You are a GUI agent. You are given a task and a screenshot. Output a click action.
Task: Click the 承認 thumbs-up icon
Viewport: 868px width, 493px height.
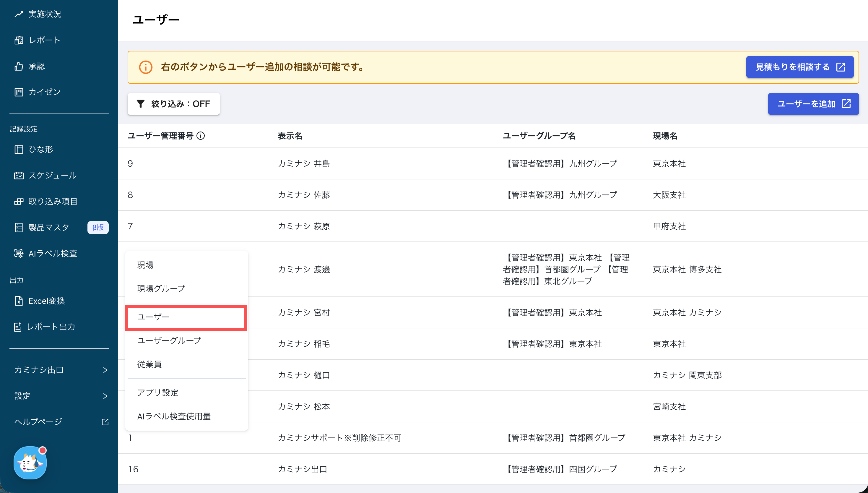(19, 67)
